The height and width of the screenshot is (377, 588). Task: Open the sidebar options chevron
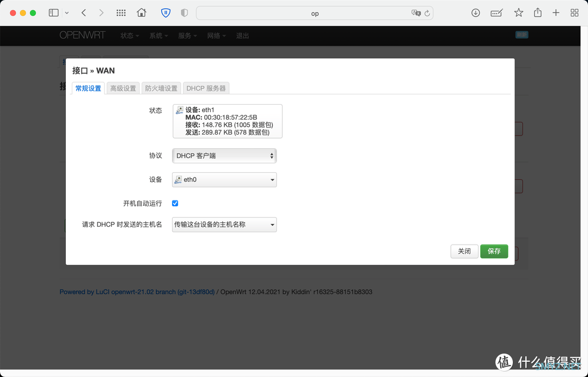pos(67,13)
